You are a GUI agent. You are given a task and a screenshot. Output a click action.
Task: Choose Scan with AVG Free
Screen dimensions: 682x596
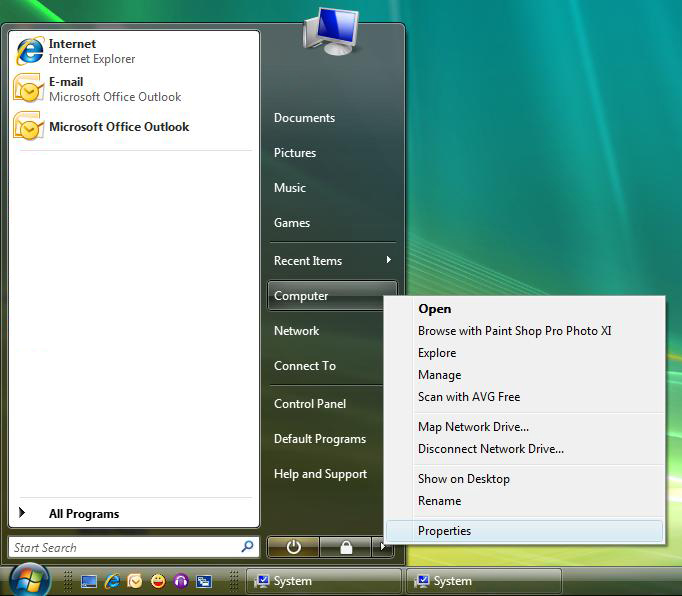click(x=525, y=397)
